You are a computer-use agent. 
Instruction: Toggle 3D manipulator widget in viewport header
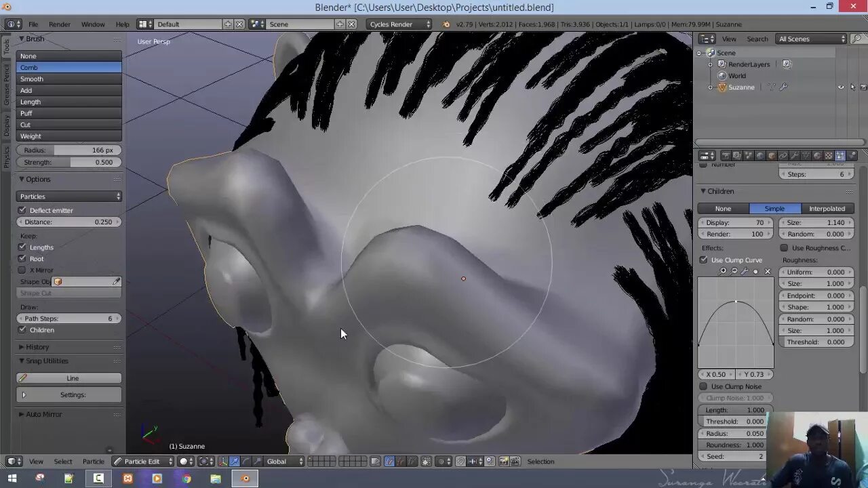(223, 462)
